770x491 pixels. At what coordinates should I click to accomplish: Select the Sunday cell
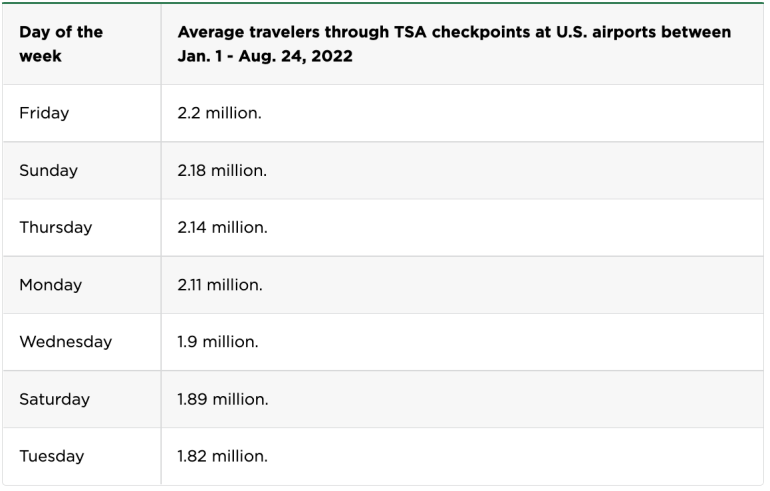[48, 170]
